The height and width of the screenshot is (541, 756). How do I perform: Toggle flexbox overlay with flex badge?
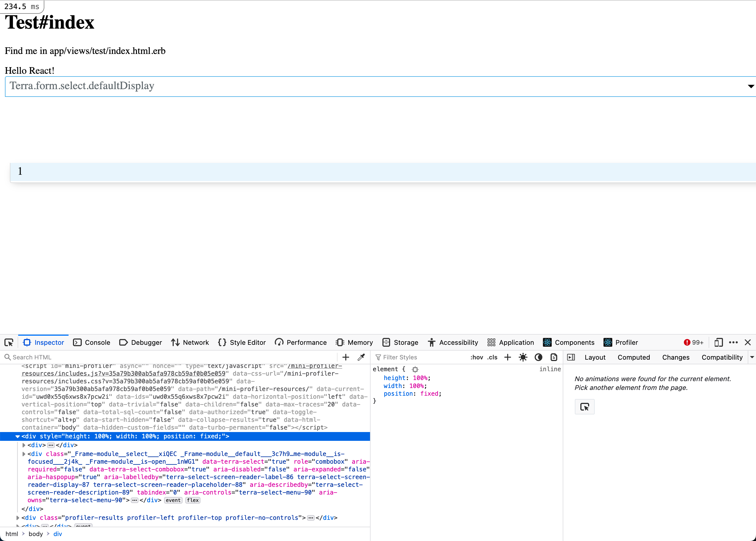click(x=193, y=500)
